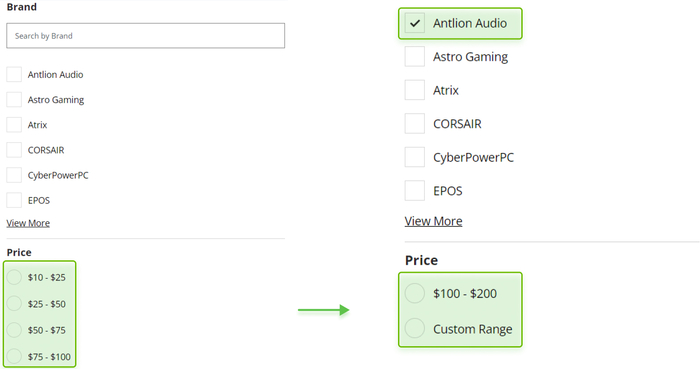Viewport: 700px width, 369px height.
Task: Check CyberPowerPC in the enlarged list
Action: pyautogui.click(x=415, y=157)
